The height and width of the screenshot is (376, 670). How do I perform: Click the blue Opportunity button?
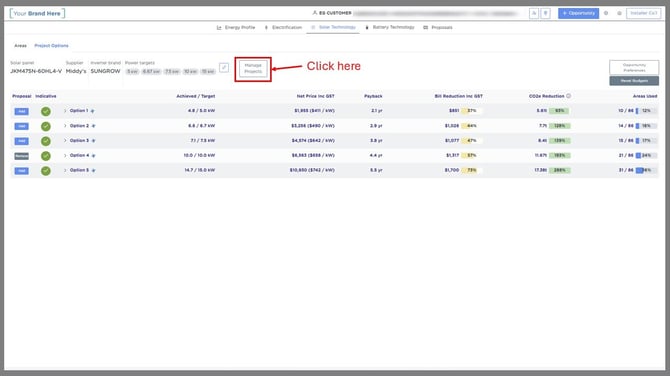click(578, 13)
